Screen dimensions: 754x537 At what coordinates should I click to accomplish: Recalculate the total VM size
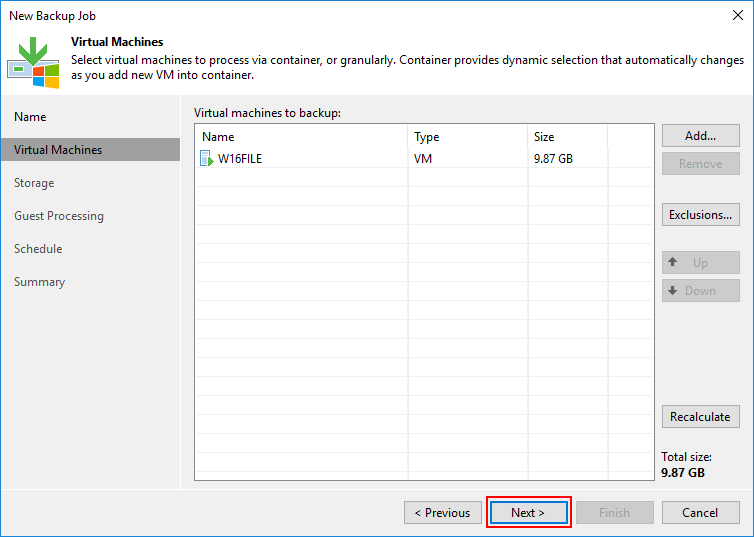coord(701,417)
